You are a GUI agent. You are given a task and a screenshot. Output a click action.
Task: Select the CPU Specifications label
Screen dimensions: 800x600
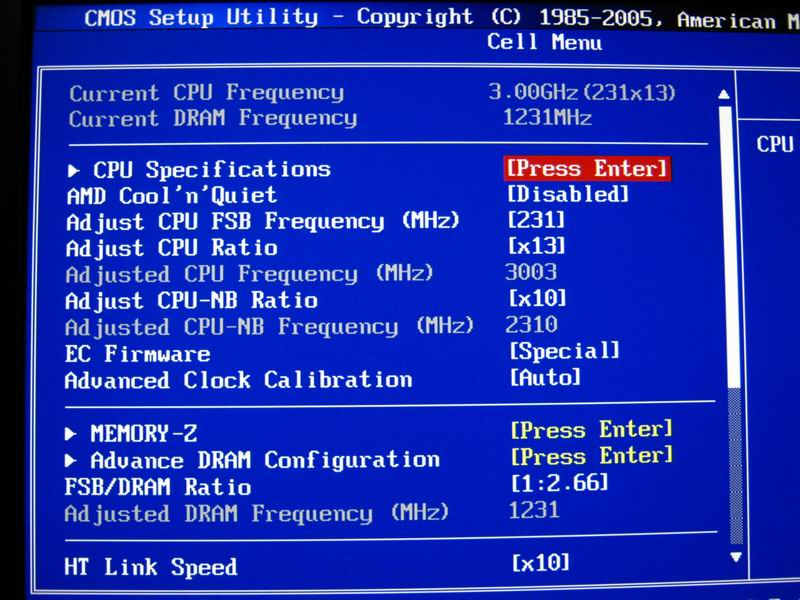pos(212,169)
